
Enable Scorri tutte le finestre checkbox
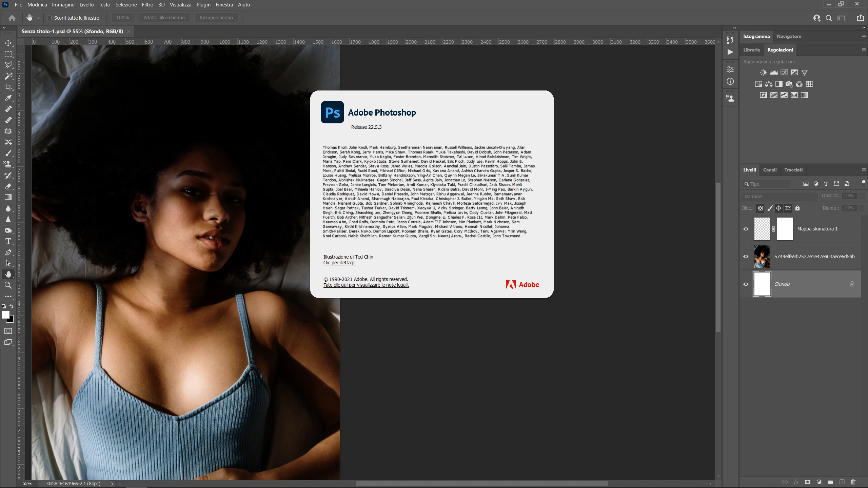50,18
